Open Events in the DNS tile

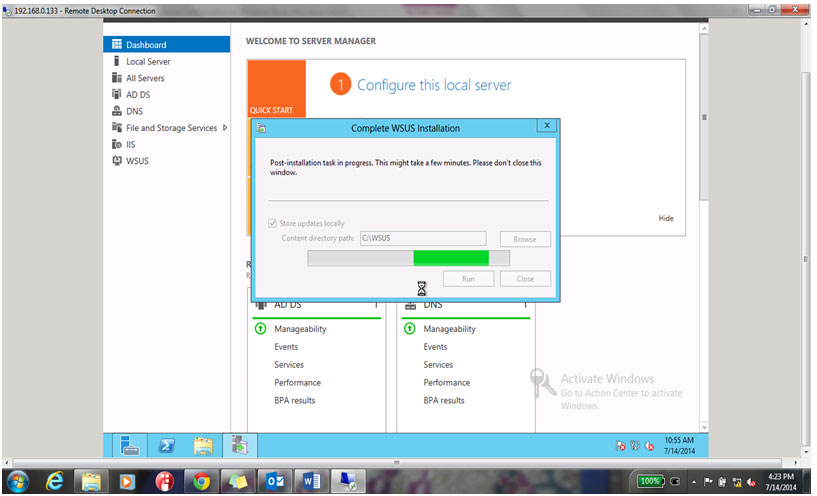[x=435, y=347]
